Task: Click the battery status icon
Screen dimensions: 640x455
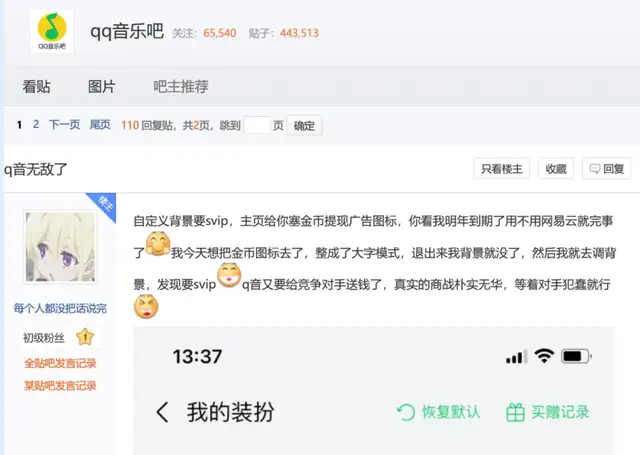Action: point(576,357)
